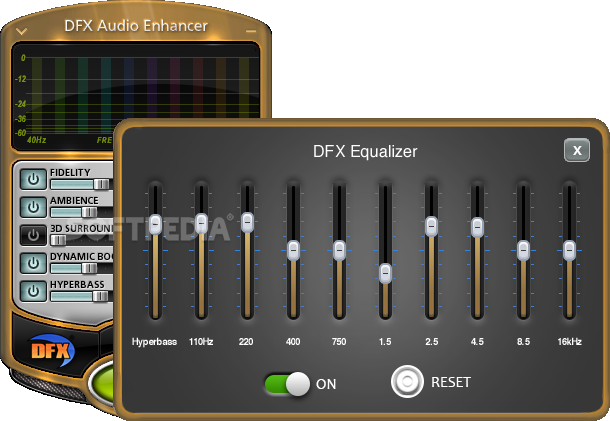Click the "Hyperbass" equalizer band label
610x421 pixels.
point(154,342)
